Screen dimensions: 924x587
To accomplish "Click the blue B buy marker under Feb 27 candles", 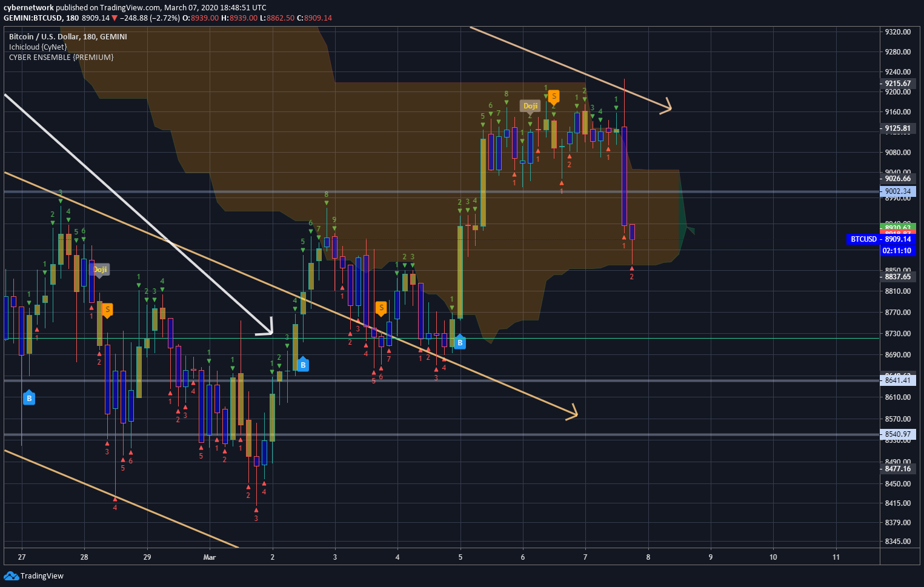I will click(x=29, y=398).
